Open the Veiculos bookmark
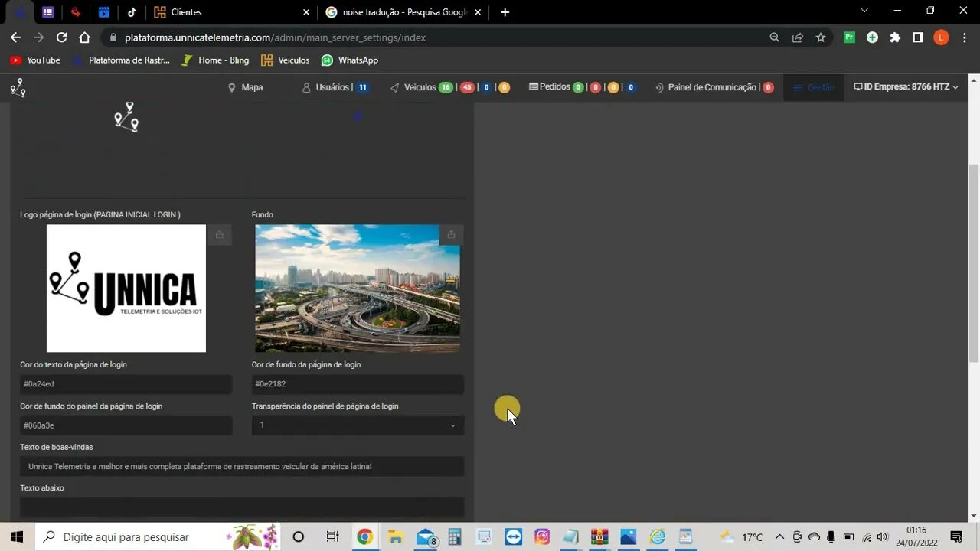Viewport: 980px width, 551px height. pos(285,60)
